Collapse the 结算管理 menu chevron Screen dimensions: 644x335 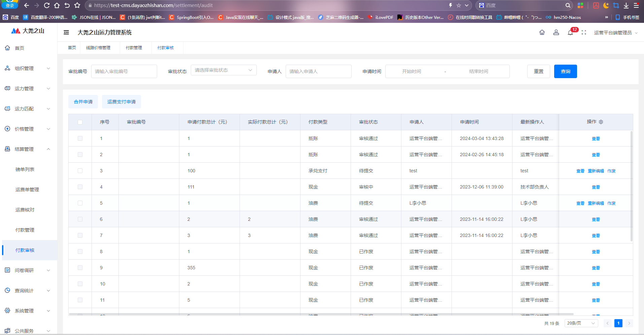click(48, 149)
